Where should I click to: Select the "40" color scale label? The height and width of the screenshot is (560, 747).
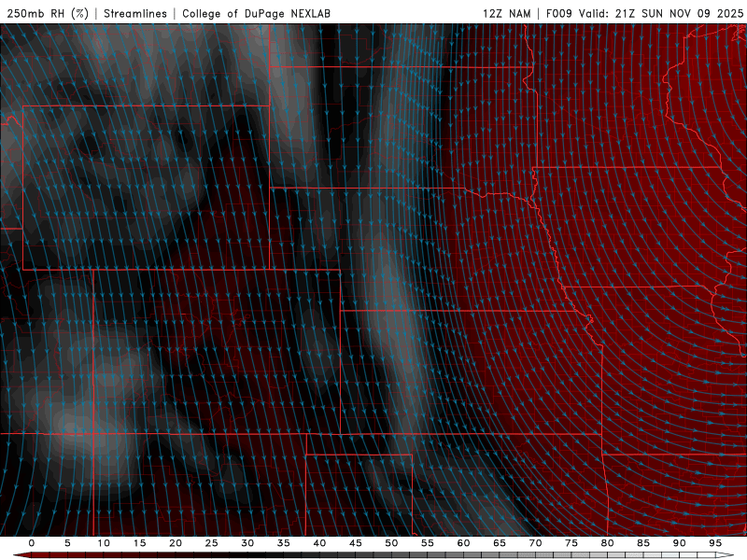click(319, 543)
